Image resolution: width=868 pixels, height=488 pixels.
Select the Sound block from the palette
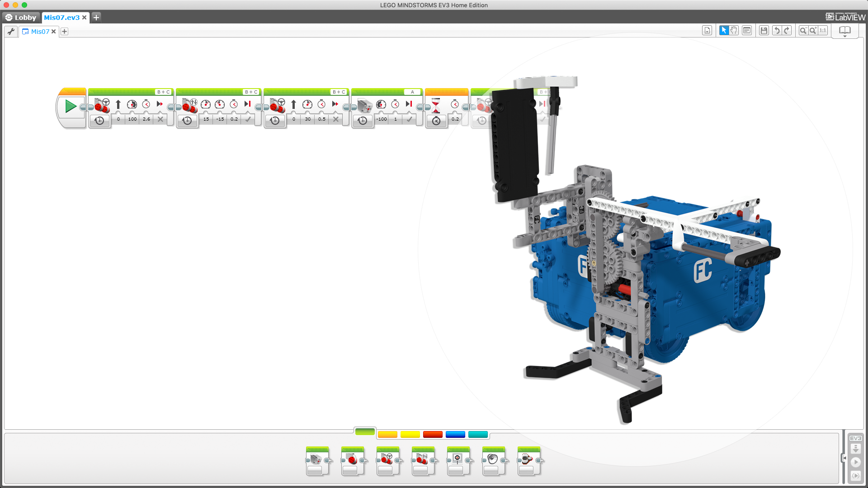[x=493, y=461]
